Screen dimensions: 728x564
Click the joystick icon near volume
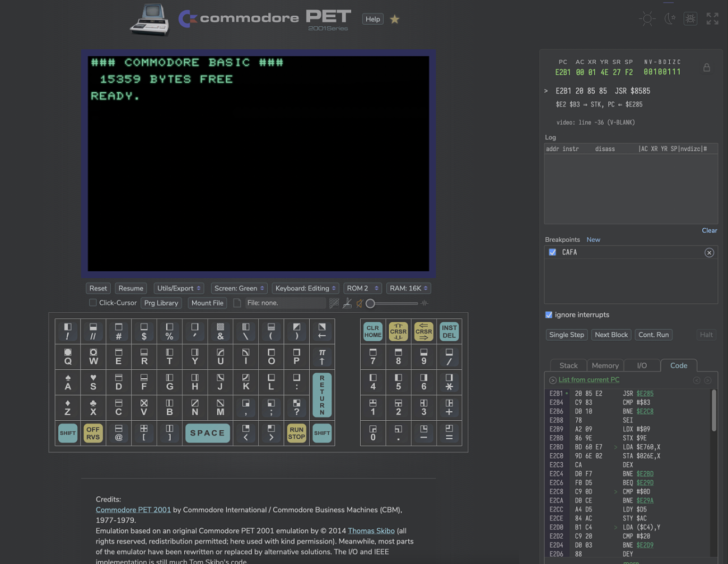347,303
